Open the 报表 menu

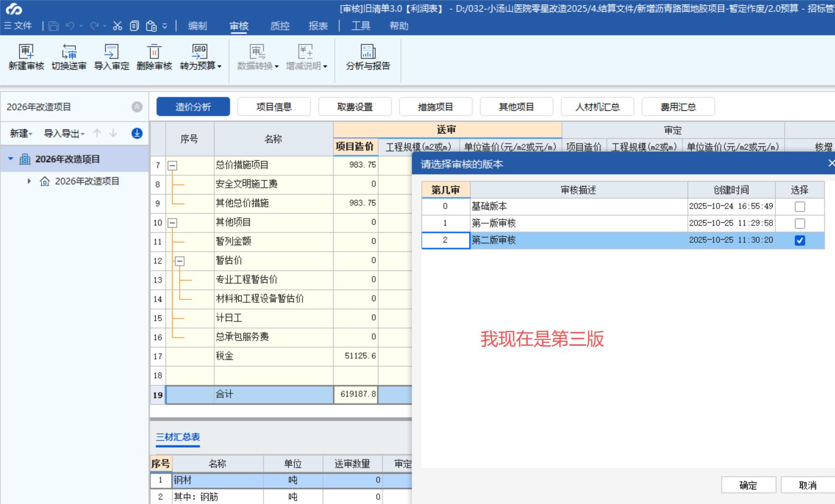coord(318,25)
